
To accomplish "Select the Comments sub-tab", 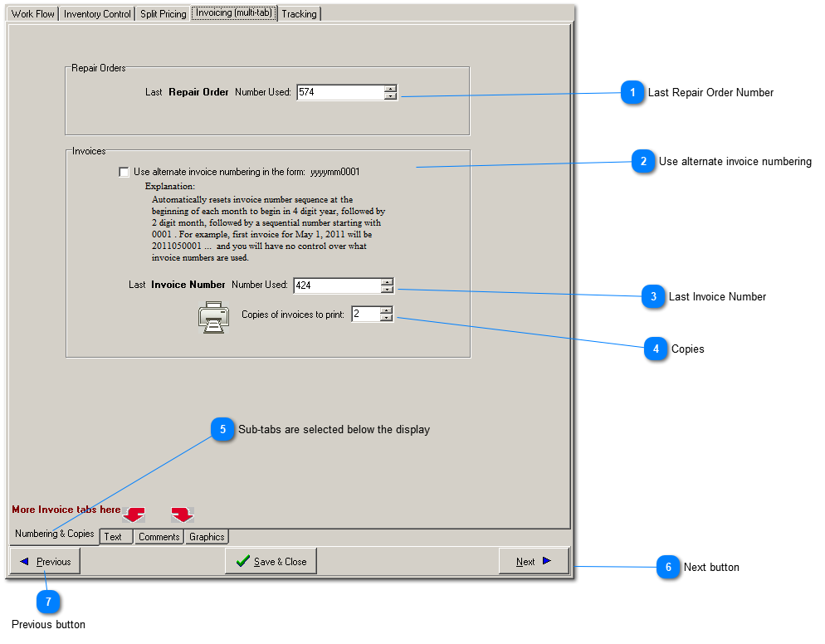I will pos(159,537).
